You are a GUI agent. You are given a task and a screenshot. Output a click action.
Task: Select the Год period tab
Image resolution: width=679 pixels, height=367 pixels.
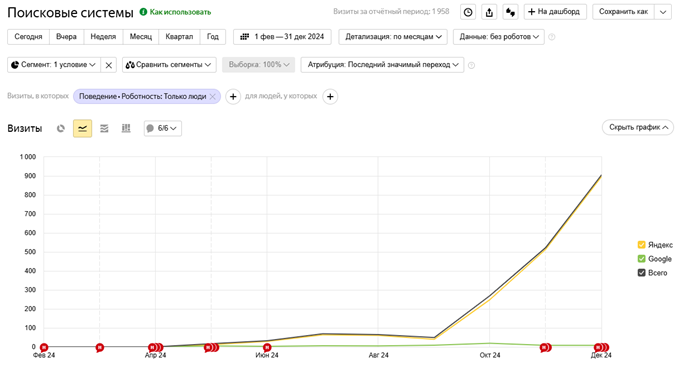point(213,37)
